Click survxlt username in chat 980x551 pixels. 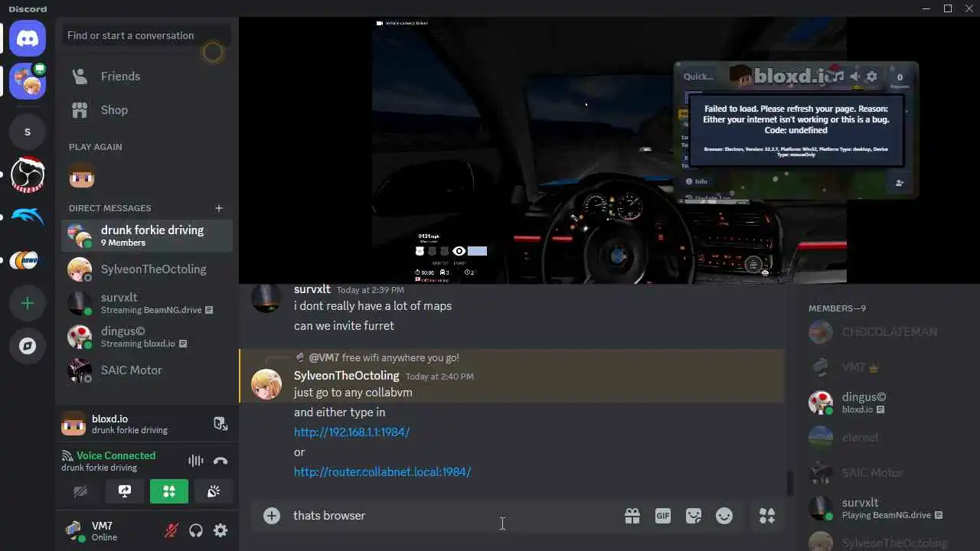coord(312,289)
